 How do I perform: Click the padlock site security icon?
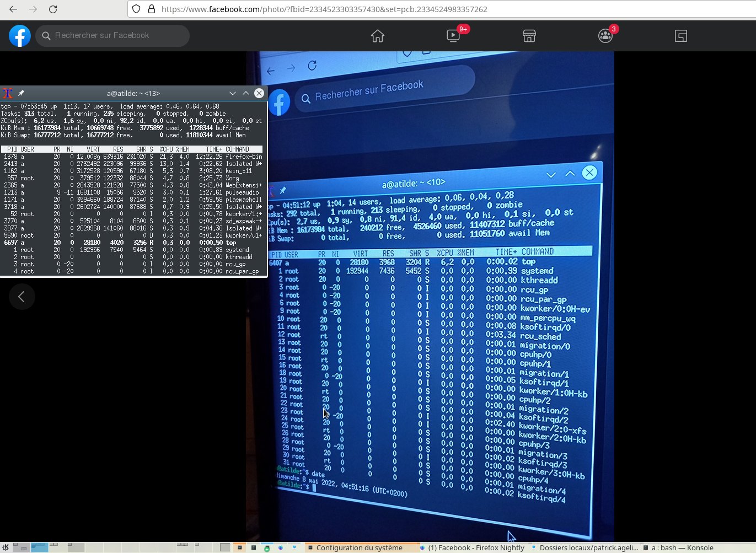click(151, 9)
